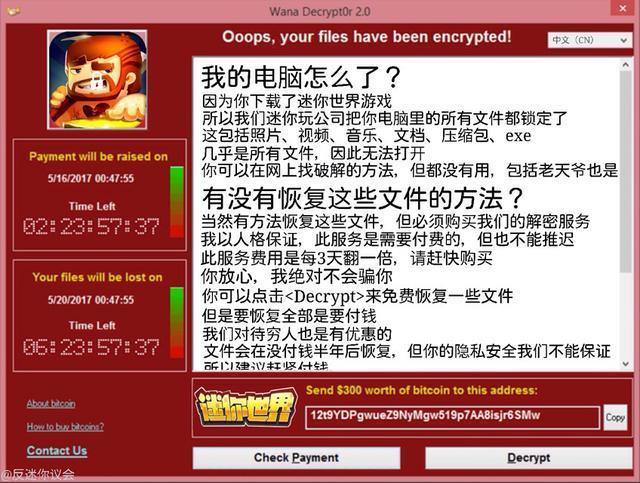Click the message scrollbar down arrow
Screen dimensions: 640x483
[x=626, y=363]
